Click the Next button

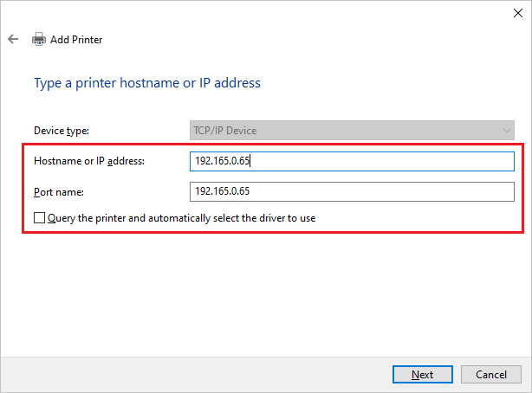click(x=422, y=375)
